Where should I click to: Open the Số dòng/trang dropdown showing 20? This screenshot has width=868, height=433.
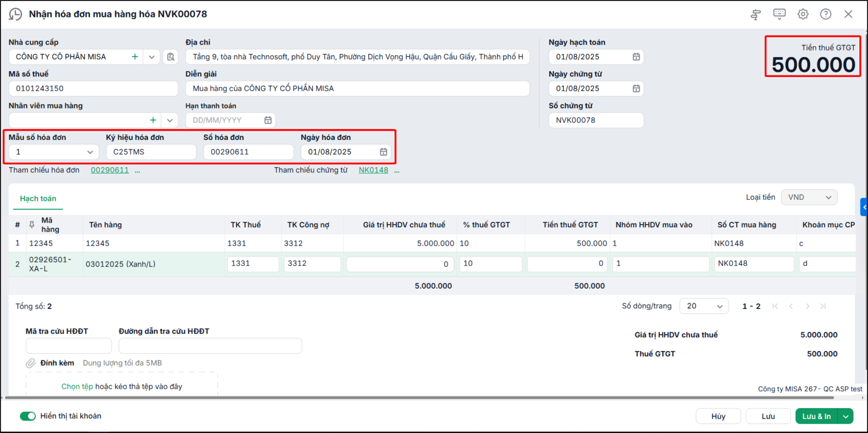click(x=704, y=307)
